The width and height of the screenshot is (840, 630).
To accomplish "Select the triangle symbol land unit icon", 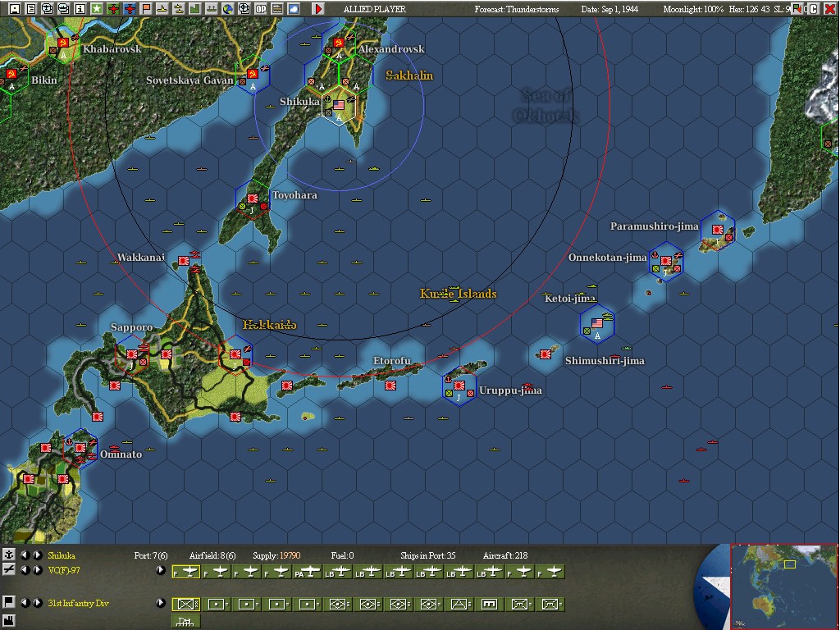I will point(459,605).
